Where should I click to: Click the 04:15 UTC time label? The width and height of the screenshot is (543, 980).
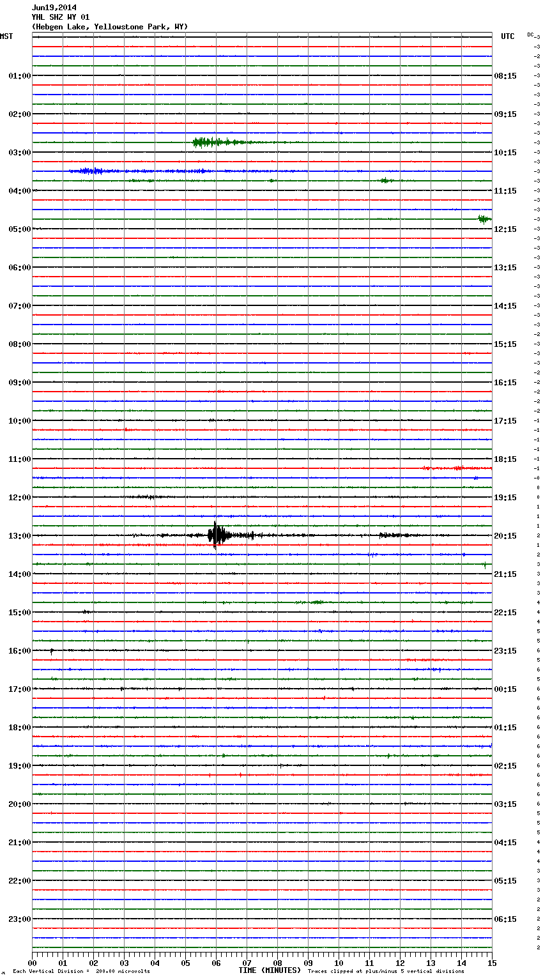coord(505,843)
